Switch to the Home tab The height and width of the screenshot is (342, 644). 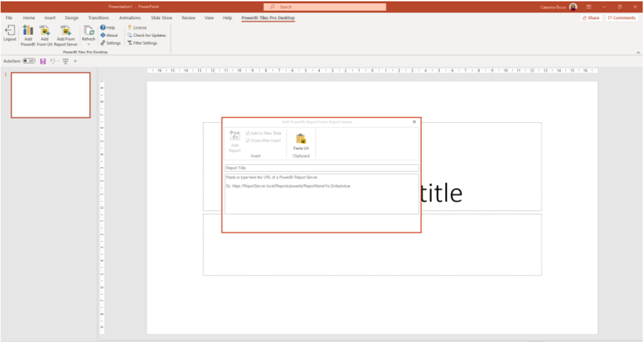pyautogui.click(x=29, y=18)
